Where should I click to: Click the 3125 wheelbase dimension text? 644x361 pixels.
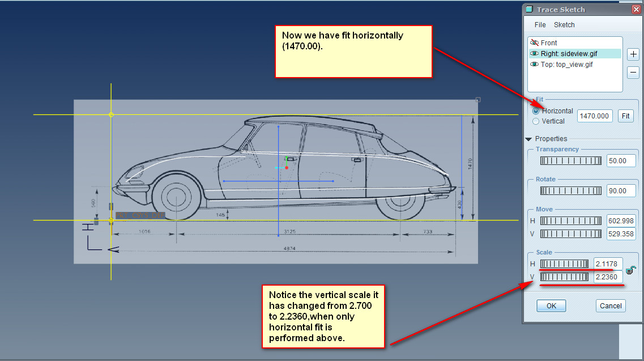coord(289,231)
